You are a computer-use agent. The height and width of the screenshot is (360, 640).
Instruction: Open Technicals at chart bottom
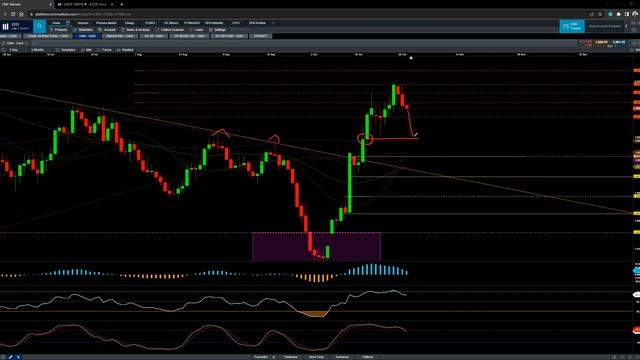342,357
